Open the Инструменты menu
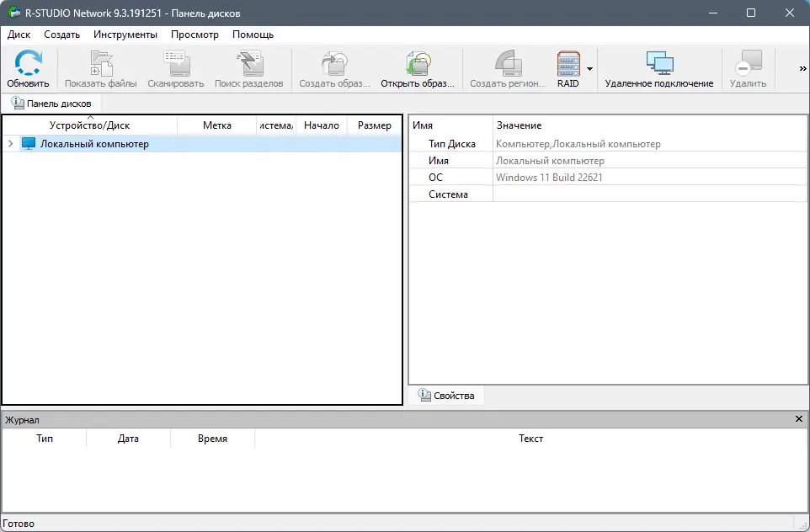This screenshot has height=532, width=810. pyautogui.click(x=125, y=35)
